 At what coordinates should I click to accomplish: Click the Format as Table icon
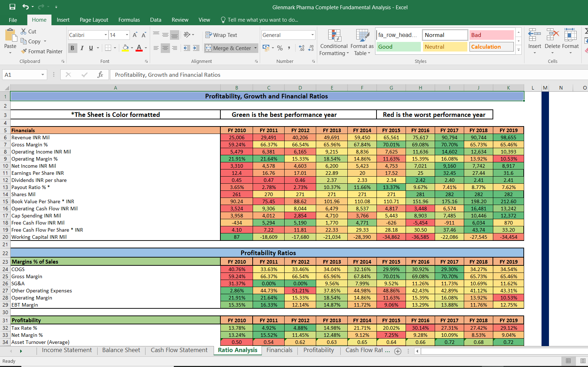362,35
